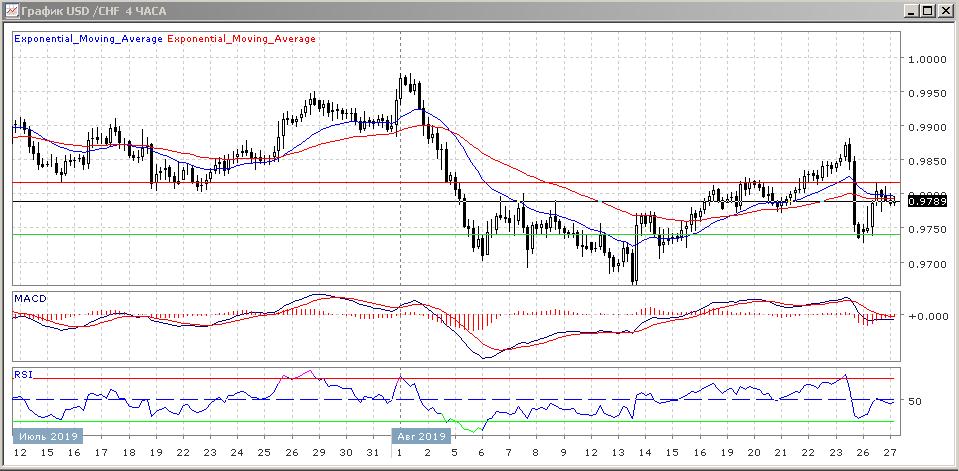
Task: Click the current price tag 0.9789
Action: click(926, 202)
